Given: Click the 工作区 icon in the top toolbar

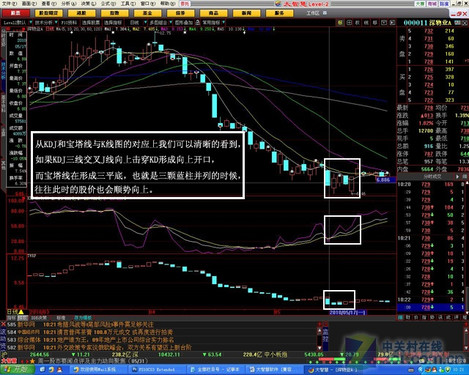Looking at the screenshot, I should pyautogui.click(x=325, y=13).
